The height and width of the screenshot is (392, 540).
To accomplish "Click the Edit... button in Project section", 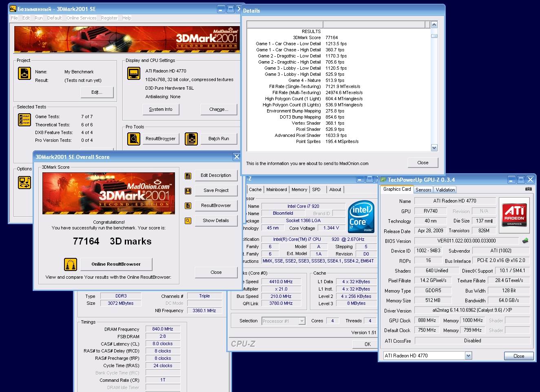I will 97,92.
